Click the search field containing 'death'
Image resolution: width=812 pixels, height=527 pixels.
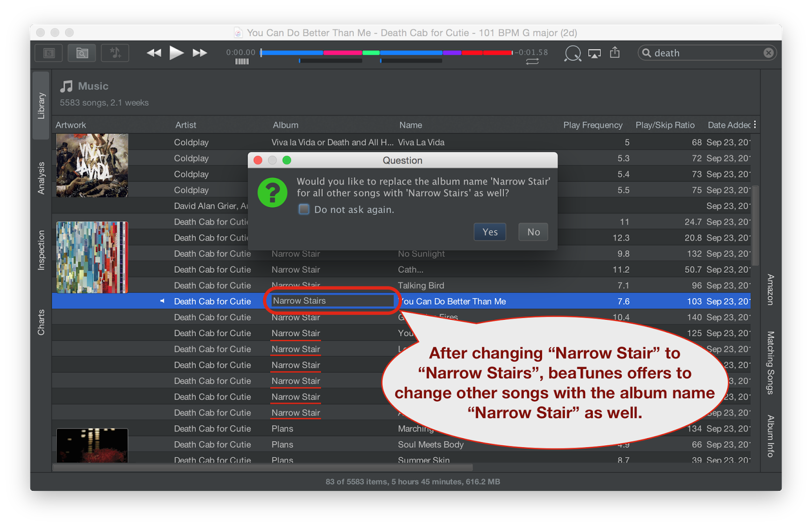(x=707, y=53)
